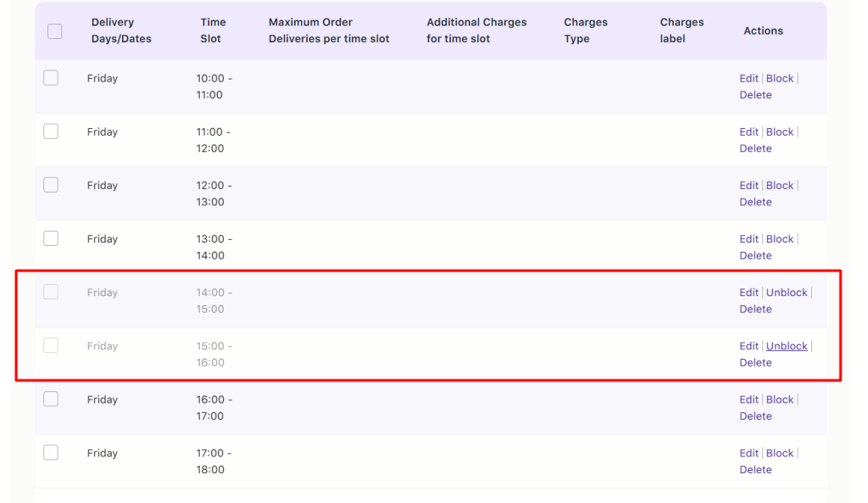Image resolution: width=868 pixels, height=503 pixels.
Task: Edit the 10:00 - 11:00 Friday slot
Action: pyautogui.click(x=748, y=77)
